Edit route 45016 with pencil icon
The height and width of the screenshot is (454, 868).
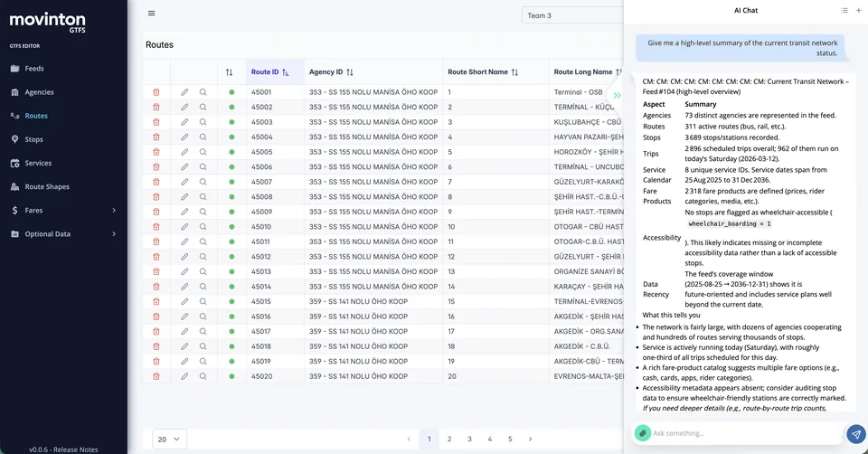[x=184, y=317]
